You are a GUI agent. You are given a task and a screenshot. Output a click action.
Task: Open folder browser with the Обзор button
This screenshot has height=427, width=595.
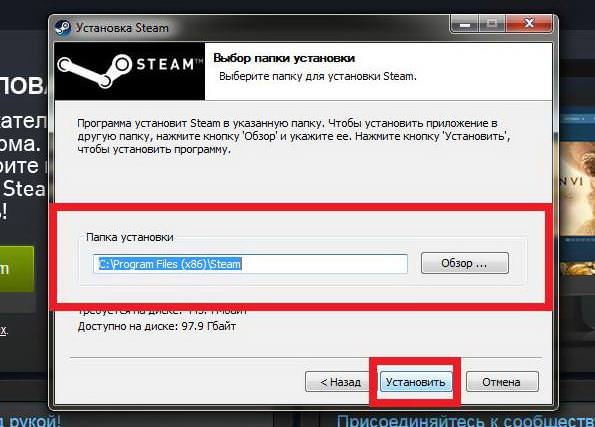[464, 263]
